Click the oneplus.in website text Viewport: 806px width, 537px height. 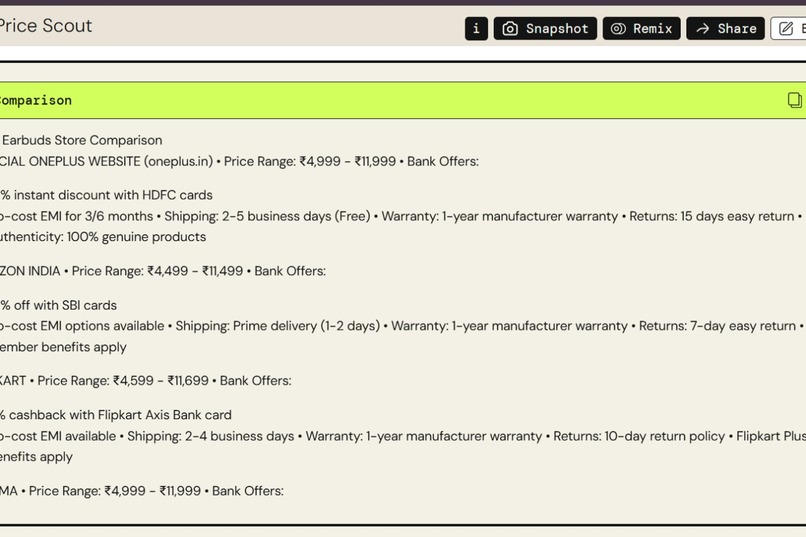(x=178, y=161)
